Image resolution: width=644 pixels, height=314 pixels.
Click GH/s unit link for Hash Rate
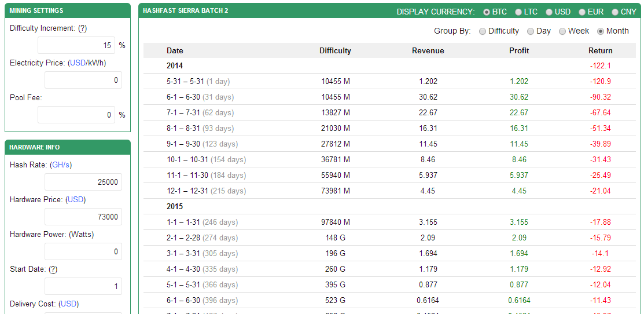tap(61, 165)
